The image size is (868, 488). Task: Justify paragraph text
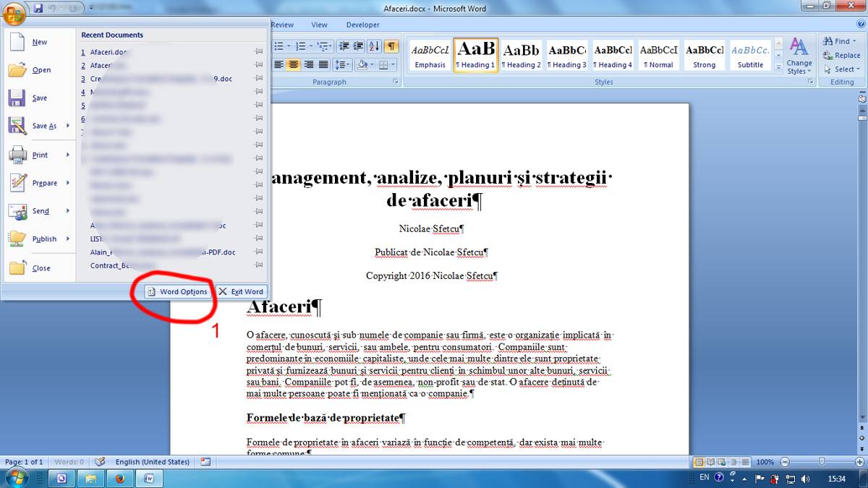pyautogui.click(x=323, y=64)
